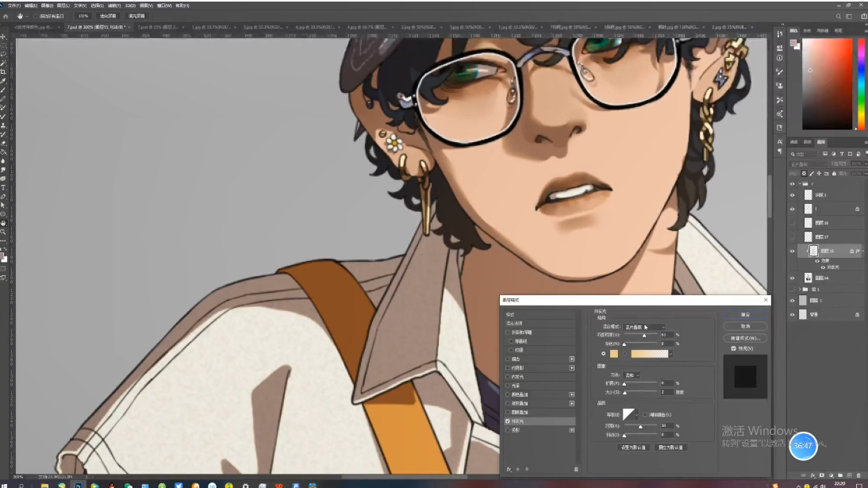Click the 复位为默认值 button

point(670,448)
